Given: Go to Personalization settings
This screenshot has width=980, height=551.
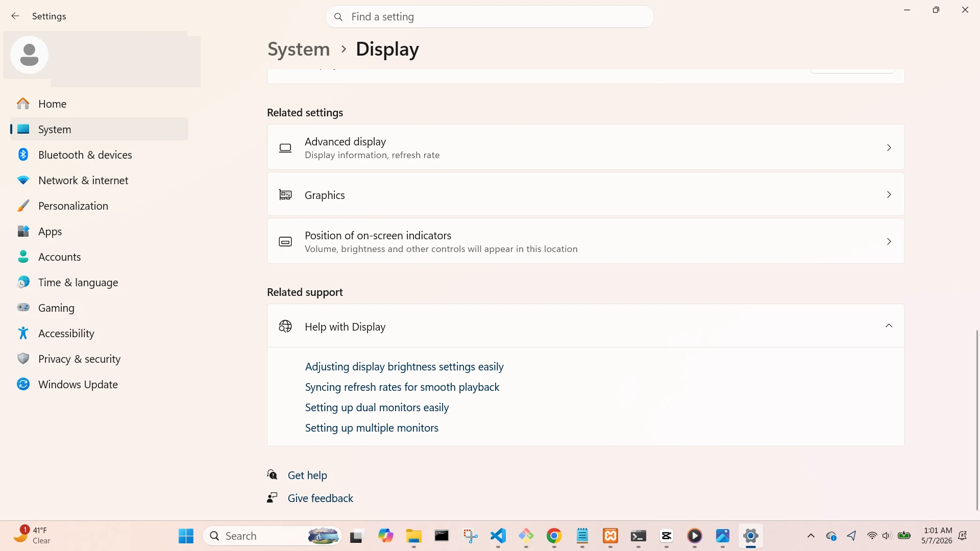Looking at the screenshot, I should click(x=99, y=206).
